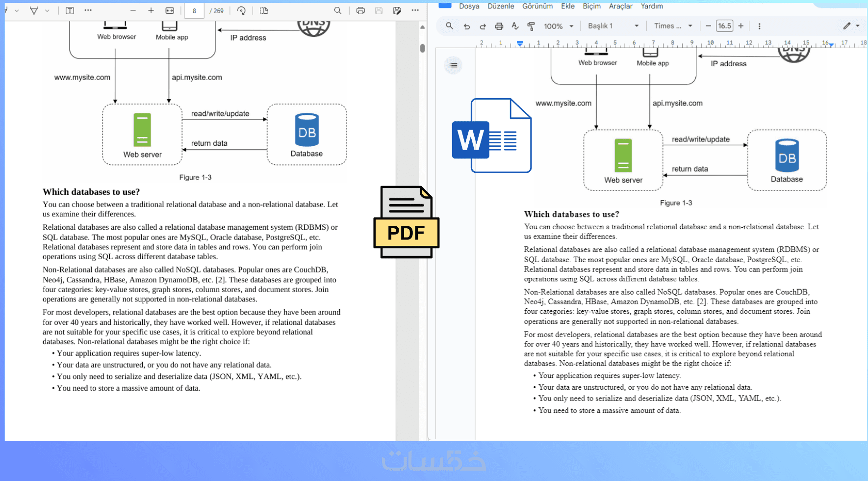Open the Araçlar menu
Screen dimensions: 868x481
tap(621, 6)
